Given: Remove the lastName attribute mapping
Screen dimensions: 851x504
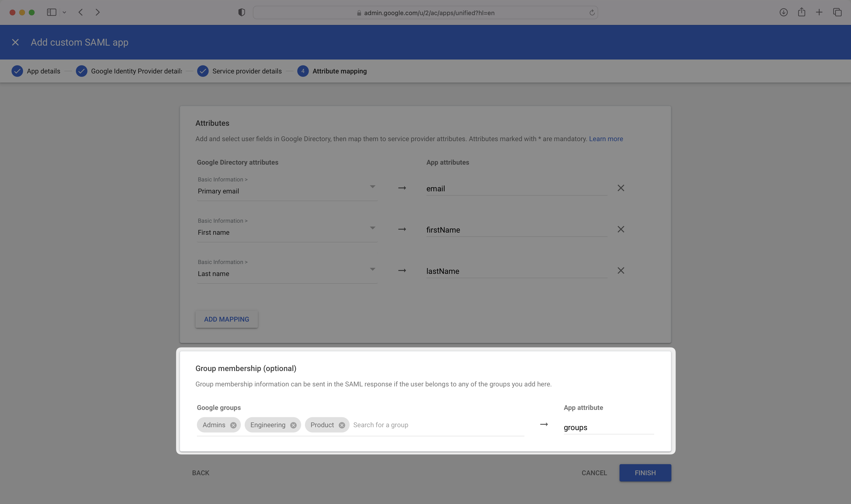Looking at the screenshot, I should [621, 270].
